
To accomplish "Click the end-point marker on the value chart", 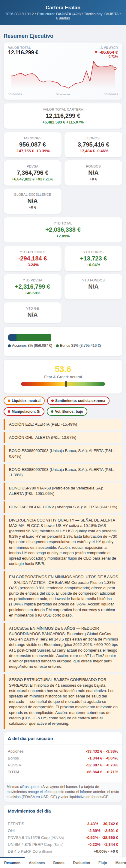I will point(115,68).
